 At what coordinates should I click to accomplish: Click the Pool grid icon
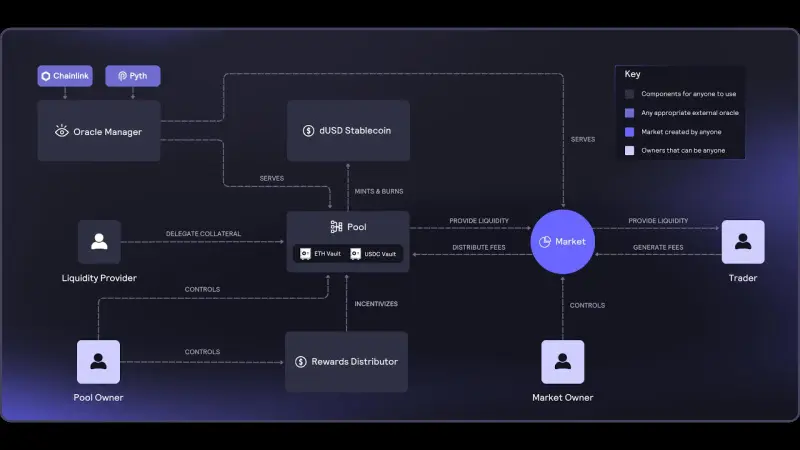[x=336, y=227]
